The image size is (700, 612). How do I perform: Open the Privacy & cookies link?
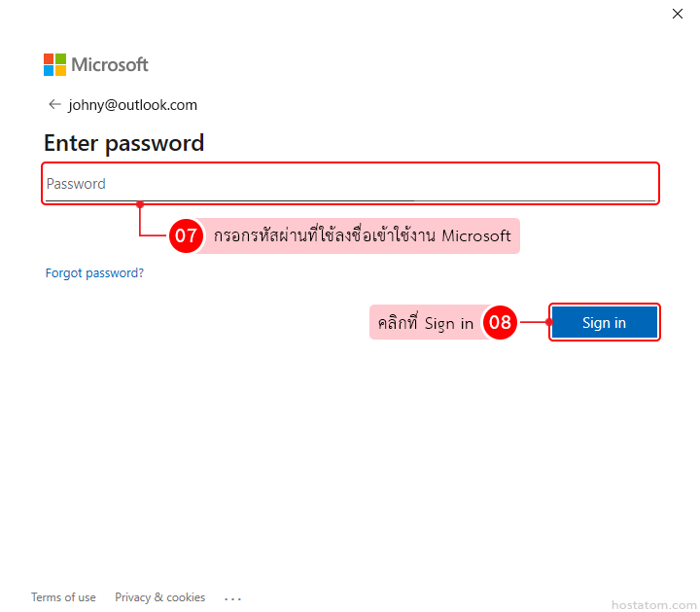159,597
